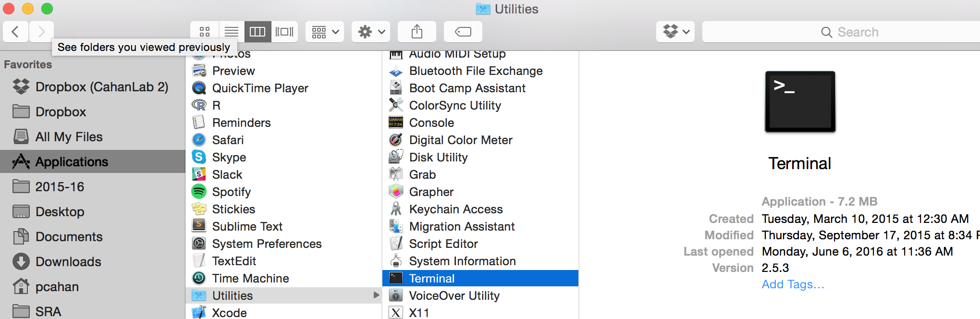Viewport: 980px width, 319px height.
Task: Select the Grab icon
Action: [396, 174]
